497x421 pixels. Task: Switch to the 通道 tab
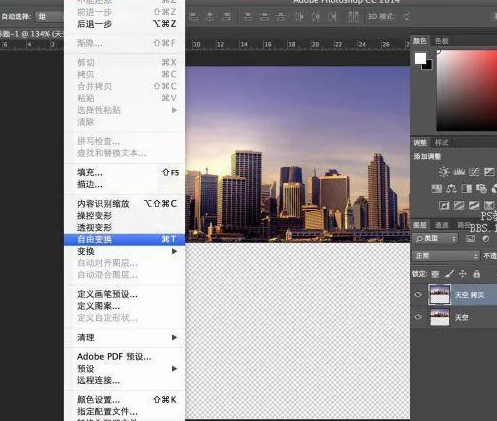tap(442, 225)
